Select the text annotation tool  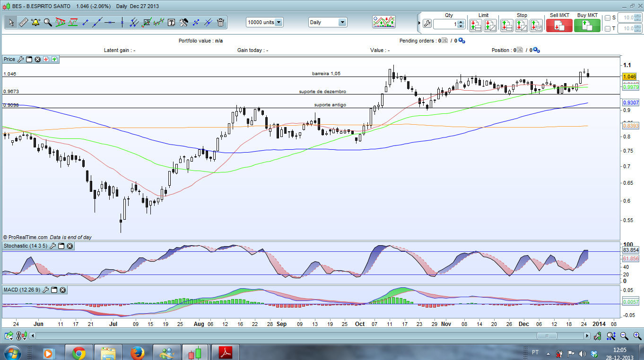pyautogui.click(x=171, y=22)
